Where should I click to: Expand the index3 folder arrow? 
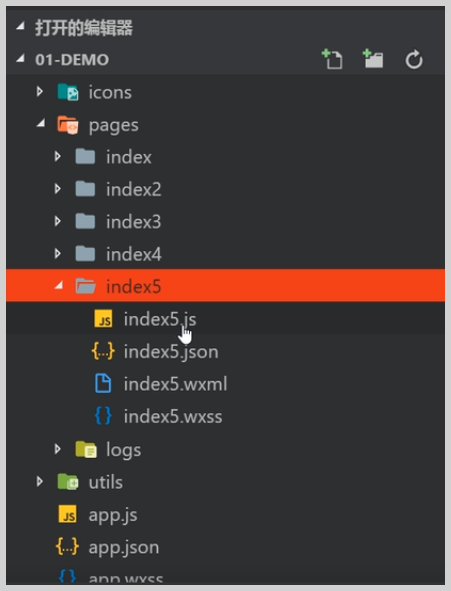click(x=57, y=221)
